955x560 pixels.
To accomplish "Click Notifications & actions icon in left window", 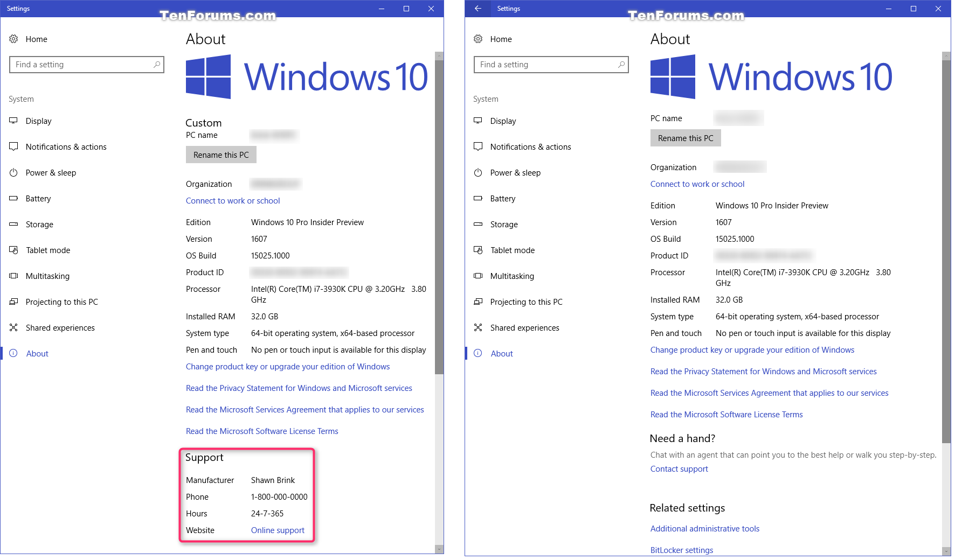I will click(13, 146).
